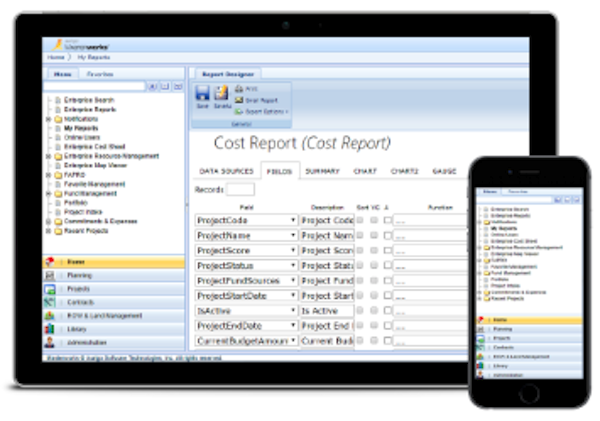The image size is (600, 421).
Task: Click the Home breadcrumb link
Action: [x=56, y=57]
